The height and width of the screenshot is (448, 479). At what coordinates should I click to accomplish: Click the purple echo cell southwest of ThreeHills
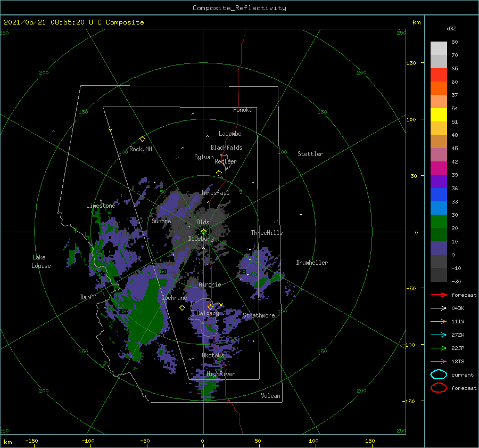(x=259, y=272)
